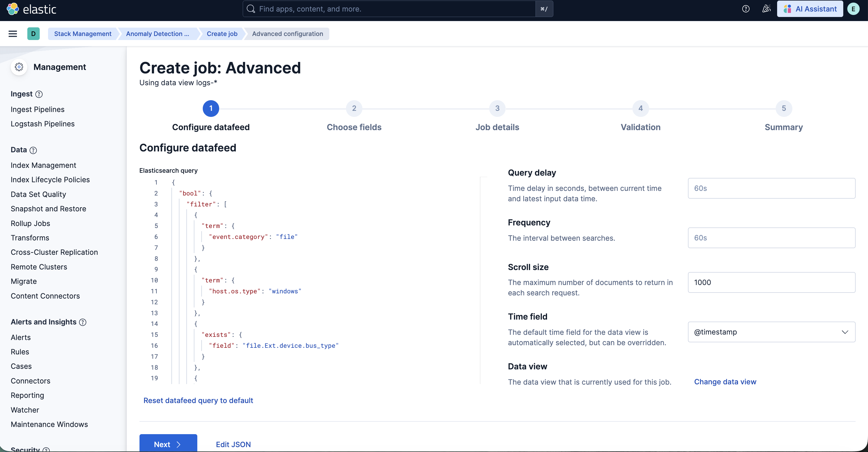Screen dimensions: 868x452
Task: Click the news feed party-popper icon
Action: tap(766, 9)
